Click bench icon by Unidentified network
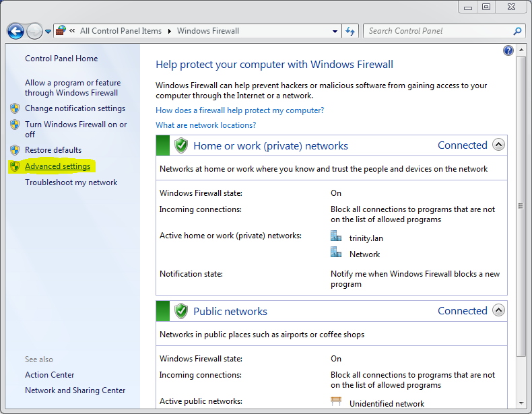Viewport: 532px width, 414px height. 336,401
